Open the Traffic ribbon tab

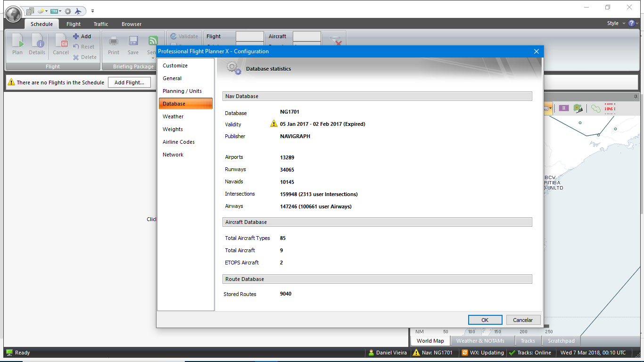(101, 24)
